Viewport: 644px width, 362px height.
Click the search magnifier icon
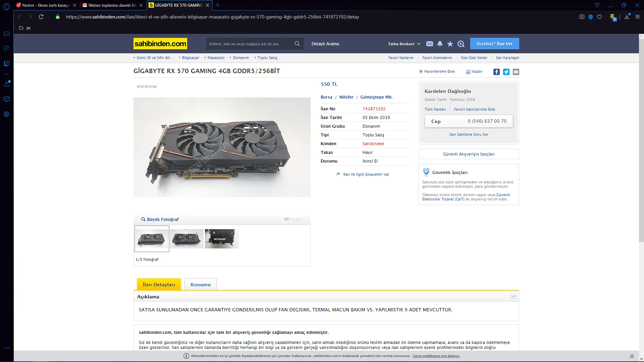(297, 44)
